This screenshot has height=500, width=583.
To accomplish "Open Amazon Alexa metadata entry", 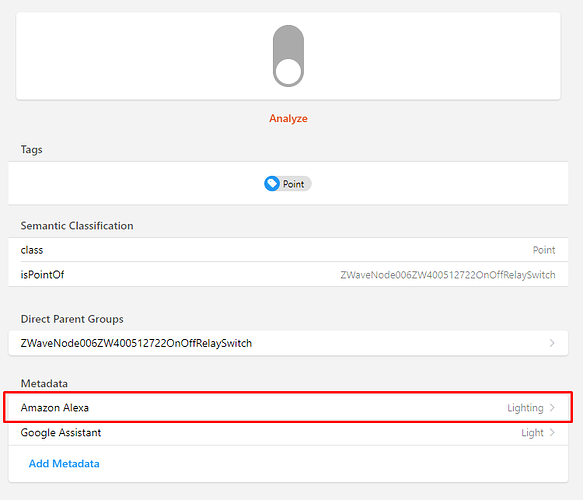I will [288, 407].
